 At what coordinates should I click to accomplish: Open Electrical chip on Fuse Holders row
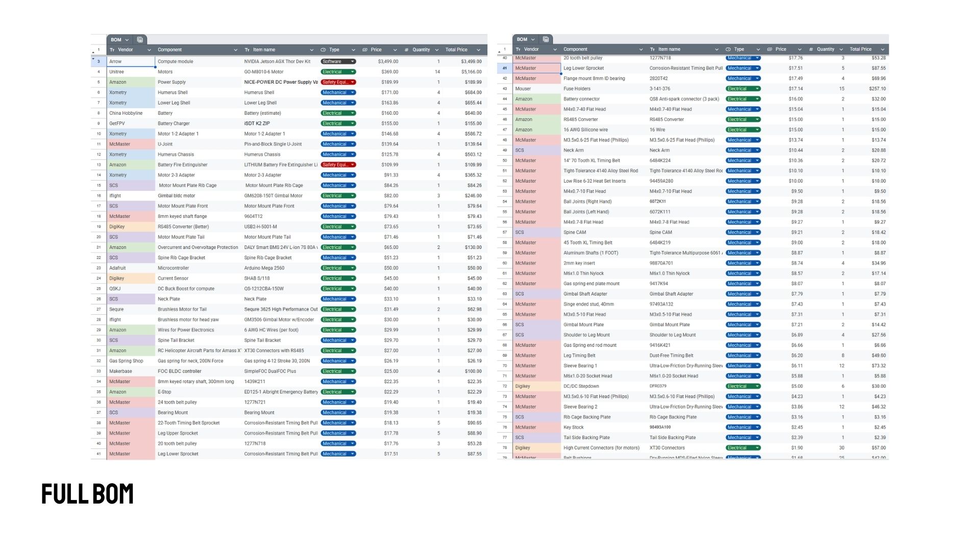point(743,89)
